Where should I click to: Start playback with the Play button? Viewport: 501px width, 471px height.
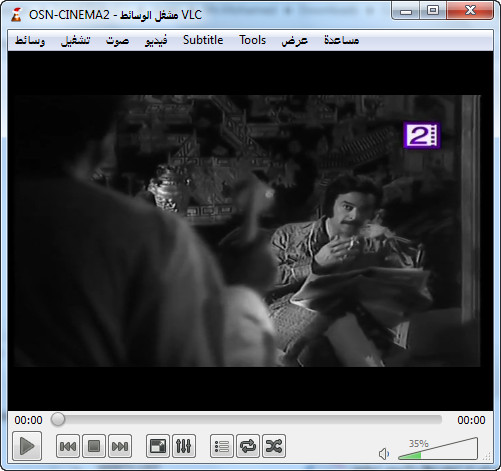(27, 446)
